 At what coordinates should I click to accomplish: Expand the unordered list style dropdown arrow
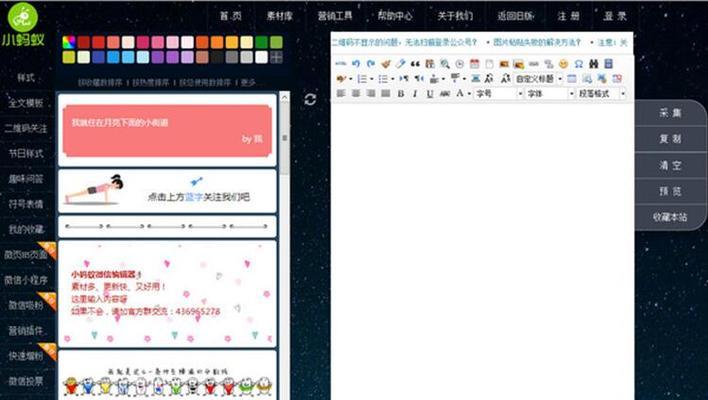coord(393,79)
